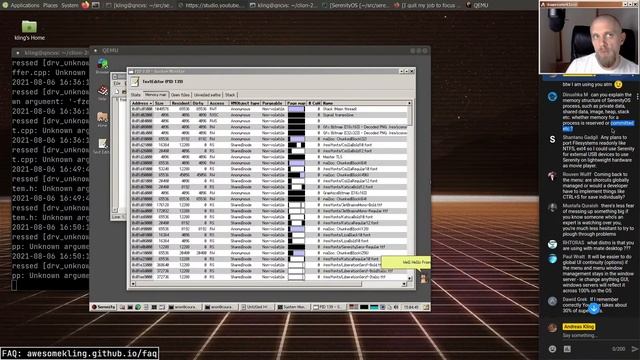
Task: Sort table by the Name column header
Action: coord(364,103)
